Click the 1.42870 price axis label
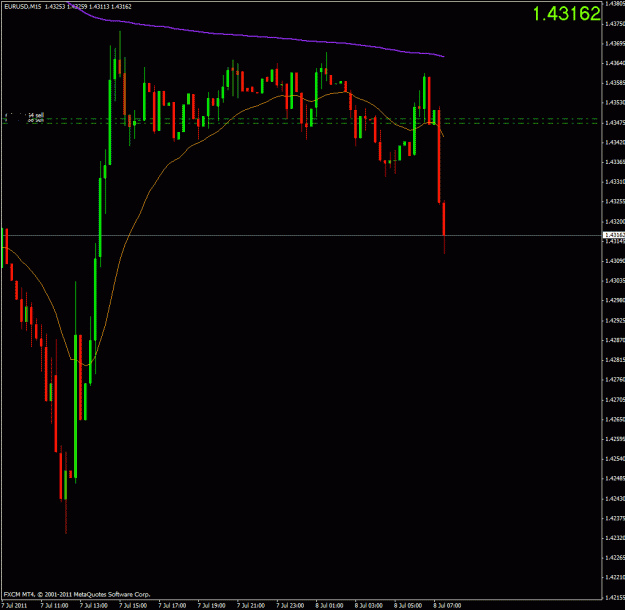This screenshot has width=625, height=610. coord(615,340)
